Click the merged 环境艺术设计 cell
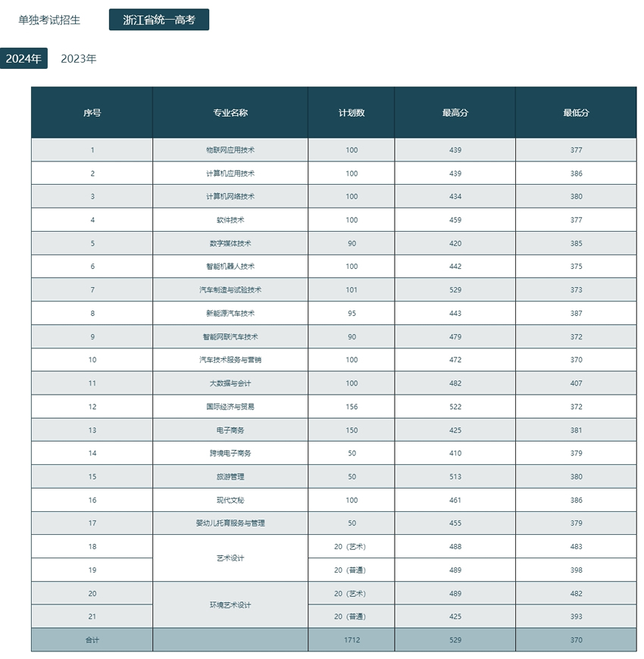Image resolution: width=644 pixels, height=659 pixels. tap(230, 604)
